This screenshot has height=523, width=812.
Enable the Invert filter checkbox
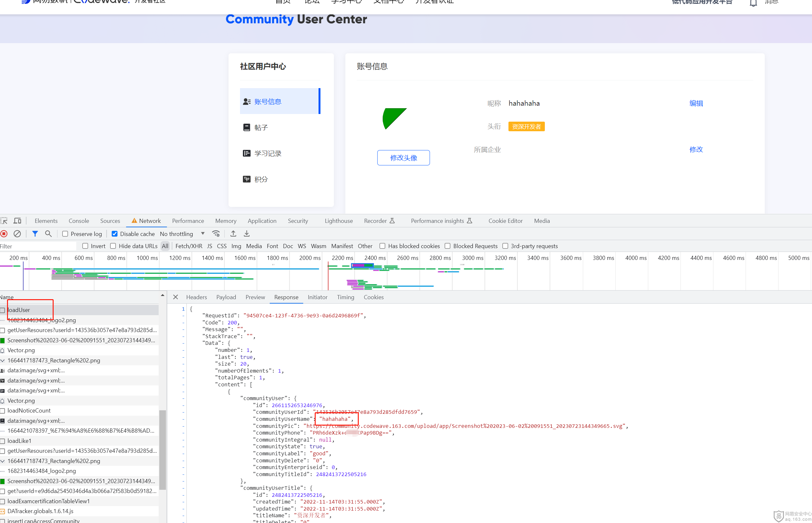point(85,246)
